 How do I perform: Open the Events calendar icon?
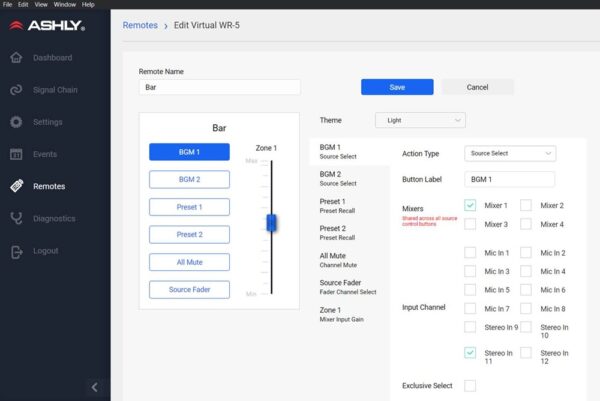[16, 154]
